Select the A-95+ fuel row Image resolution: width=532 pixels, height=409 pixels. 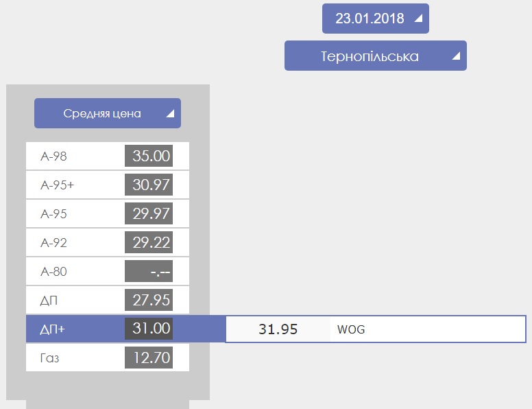click(108, 185)
